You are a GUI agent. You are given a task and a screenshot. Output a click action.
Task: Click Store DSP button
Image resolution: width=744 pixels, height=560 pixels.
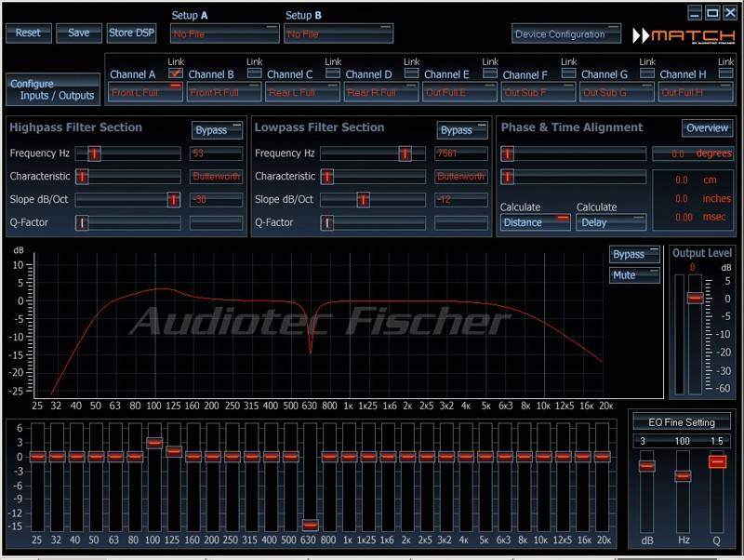pos(131,33)
